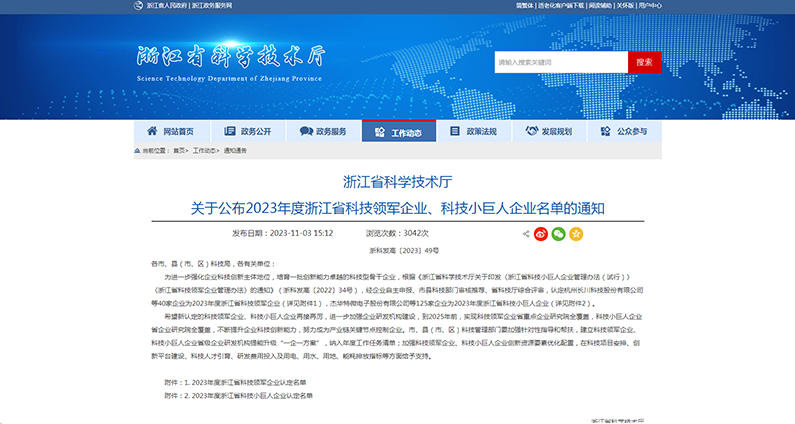
Task: Open the 阅读辅助 reading aid link
Action: (600, 6)
